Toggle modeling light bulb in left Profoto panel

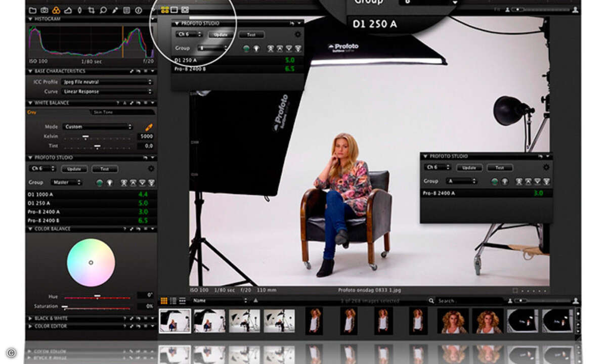[110, 183]
